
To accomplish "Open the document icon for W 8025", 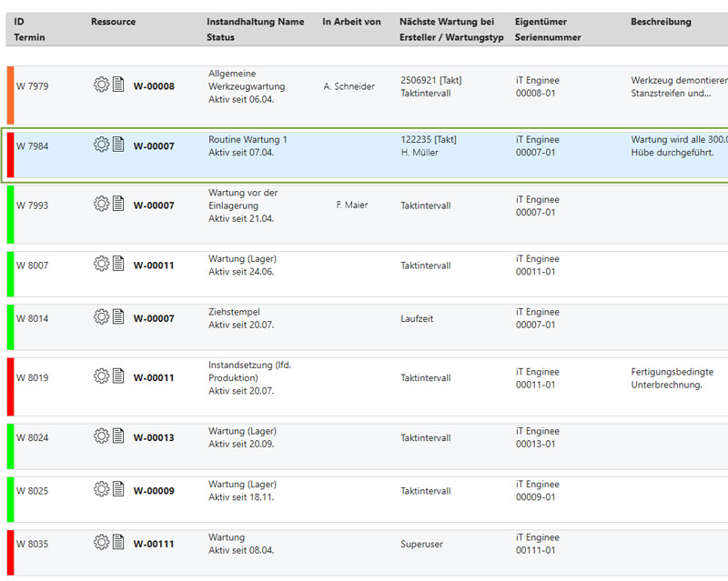I will tap(118, 489).
